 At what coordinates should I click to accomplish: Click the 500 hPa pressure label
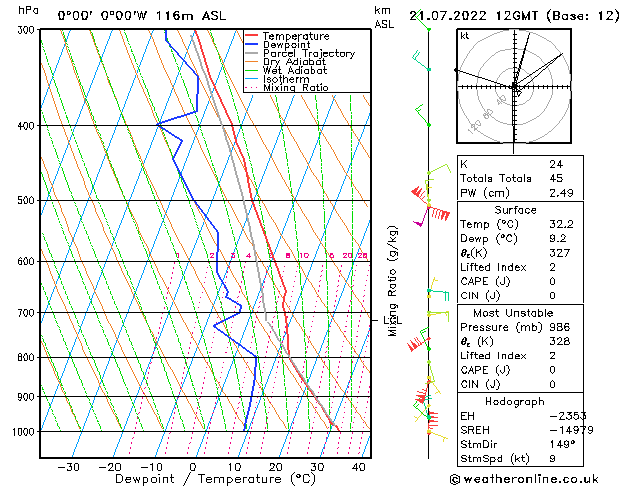(x=28, y=200)
